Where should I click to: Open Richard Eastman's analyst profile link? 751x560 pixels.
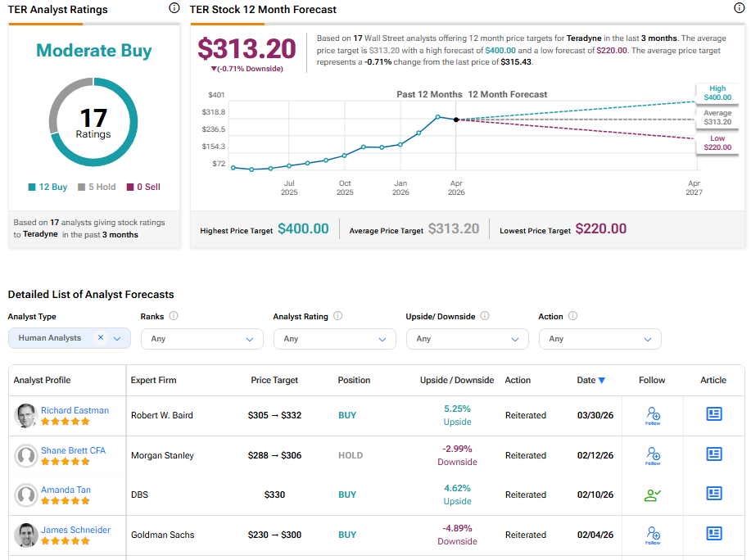75,410
